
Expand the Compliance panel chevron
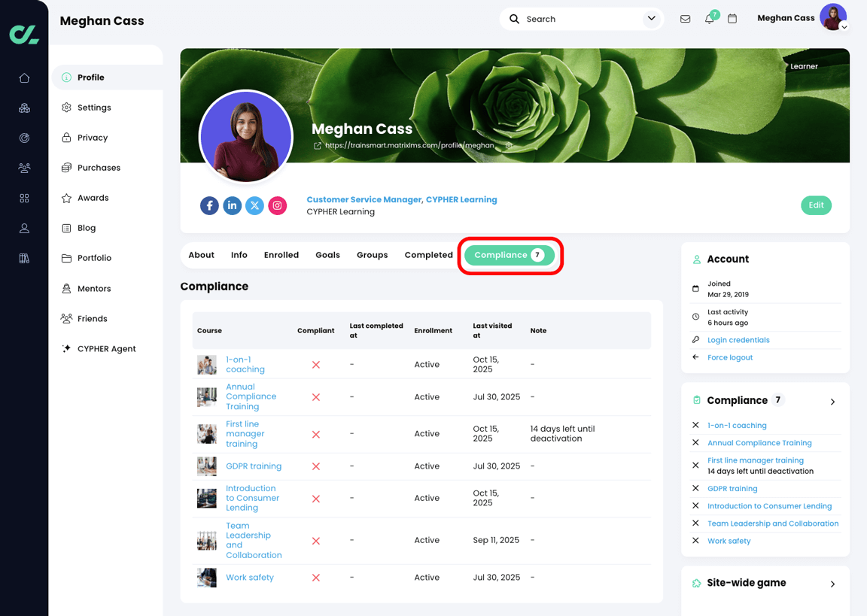coord(832,402)
